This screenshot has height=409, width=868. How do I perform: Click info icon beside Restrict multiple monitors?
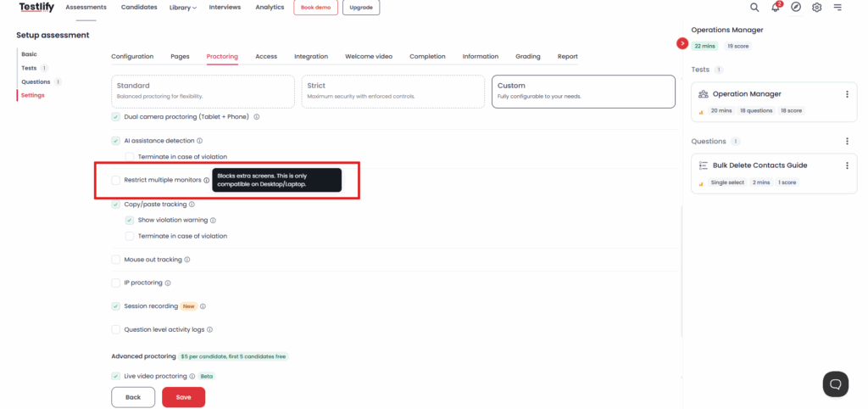(x=206, y=180)
